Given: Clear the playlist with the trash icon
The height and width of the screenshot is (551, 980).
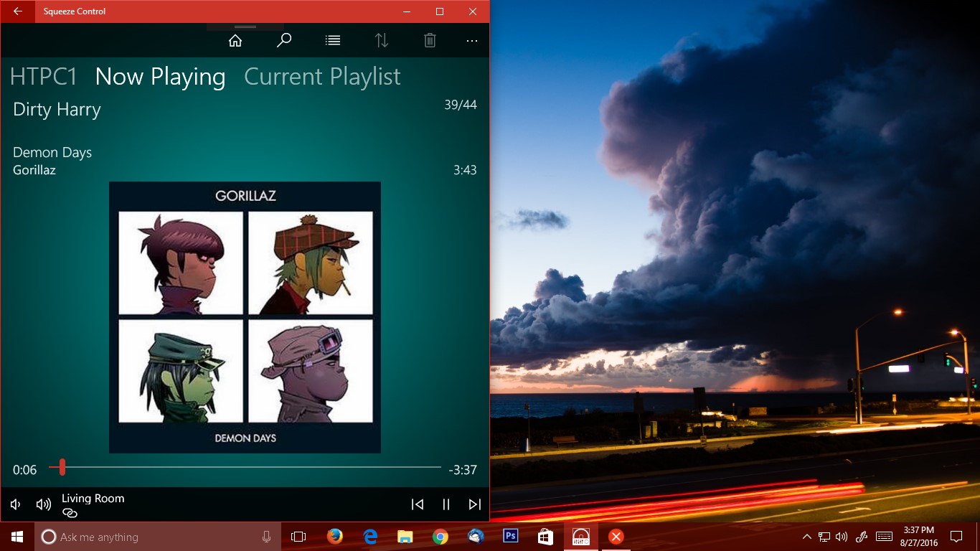Looking at the screenshot, I should [x=429, y=40].
